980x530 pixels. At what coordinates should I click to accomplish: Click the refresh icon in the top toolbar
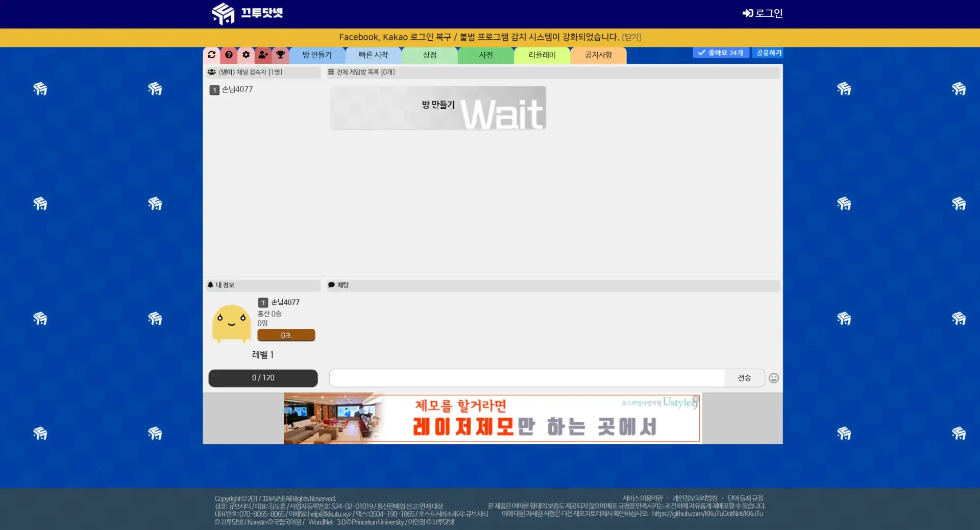pos(212,55)
